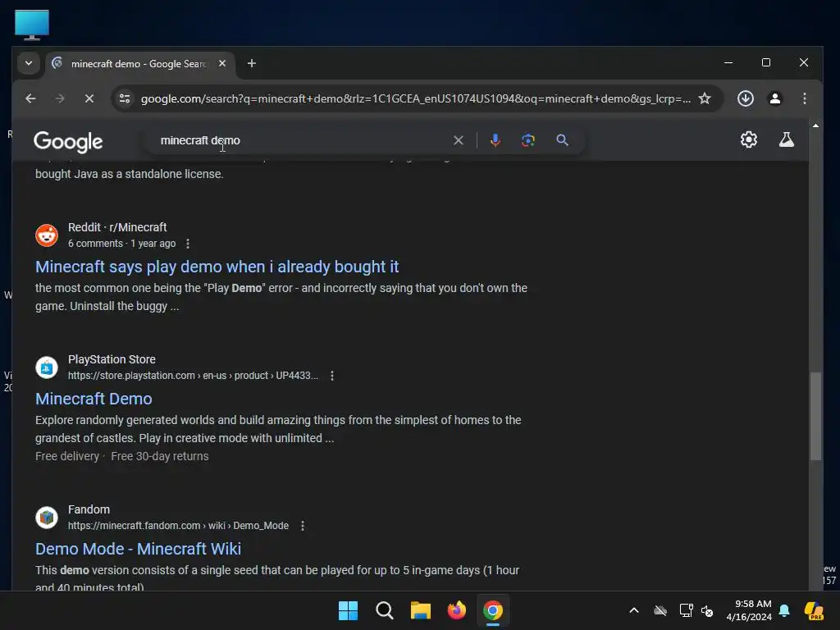The width and height of the screenshot is (840, 630).
Task: Open clock and date 9:58 AM
Action: pyautogui.click(x=749, y=610)
